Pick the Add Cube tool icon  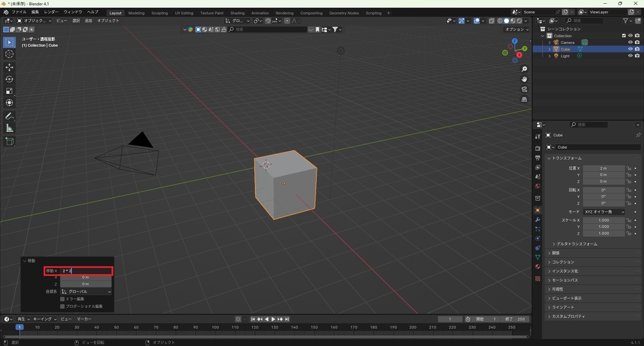click(9, 142)
